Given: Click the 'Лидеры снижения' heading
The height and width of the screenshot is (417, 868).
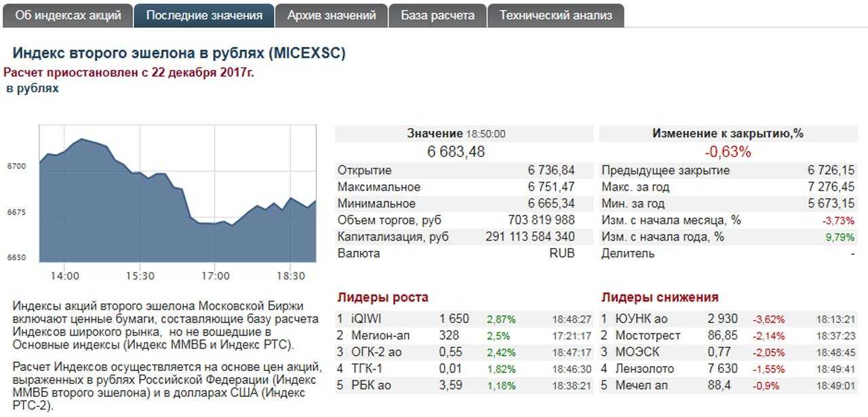Looking at the screenshot, I should click(660, 297).
